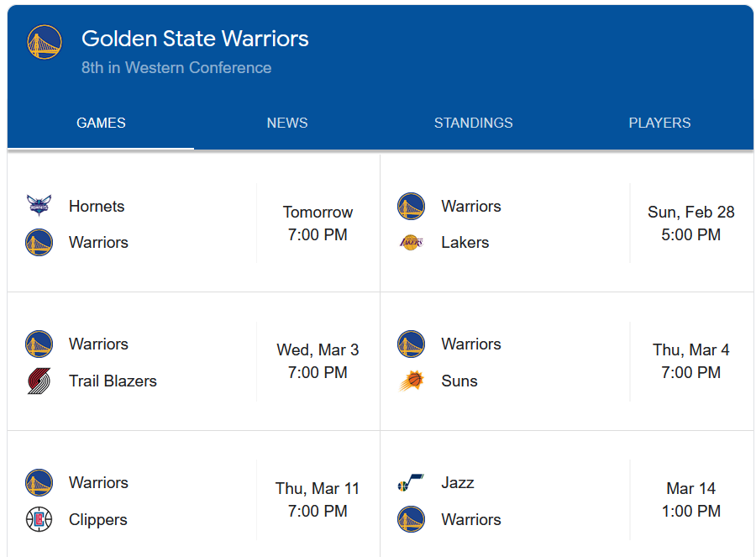Screen dimensions: 756x557
Task: Open the Thu, Mar 11 game time
Action: [318, 499]
